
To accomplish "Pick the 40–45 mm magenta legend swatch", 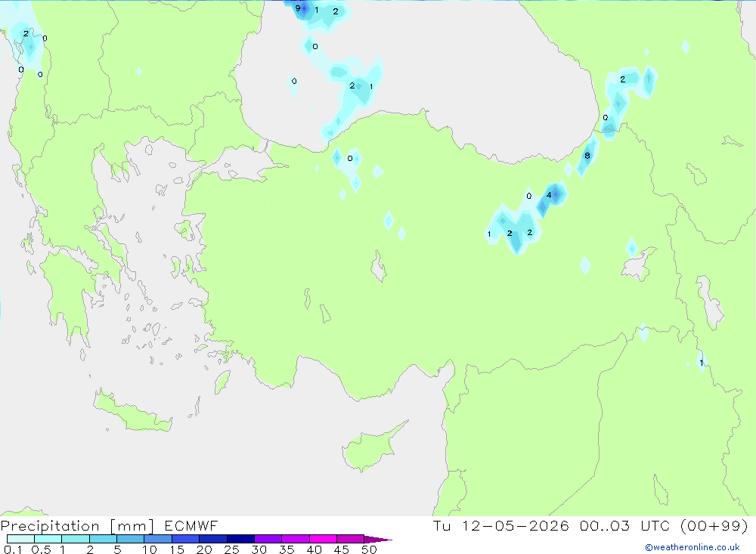I will [x=323, y=539].
